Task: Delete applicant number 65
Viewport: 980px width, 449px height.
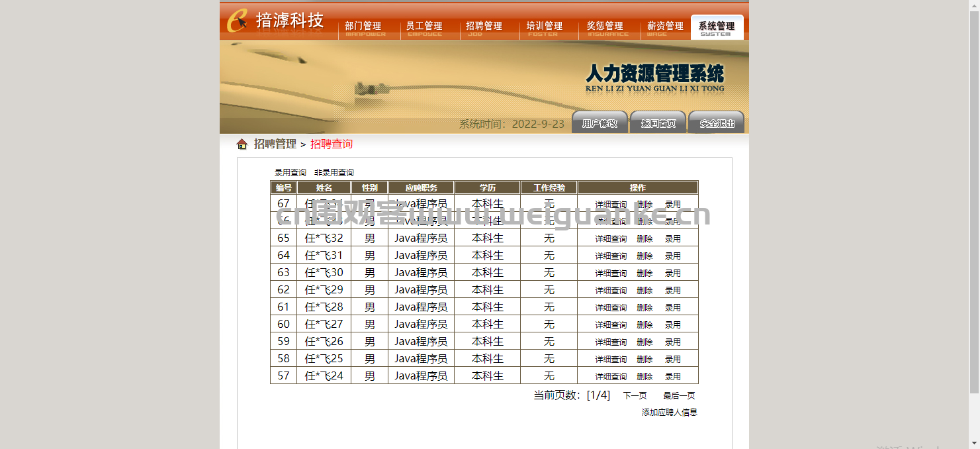Action: (x=645, y=239)
